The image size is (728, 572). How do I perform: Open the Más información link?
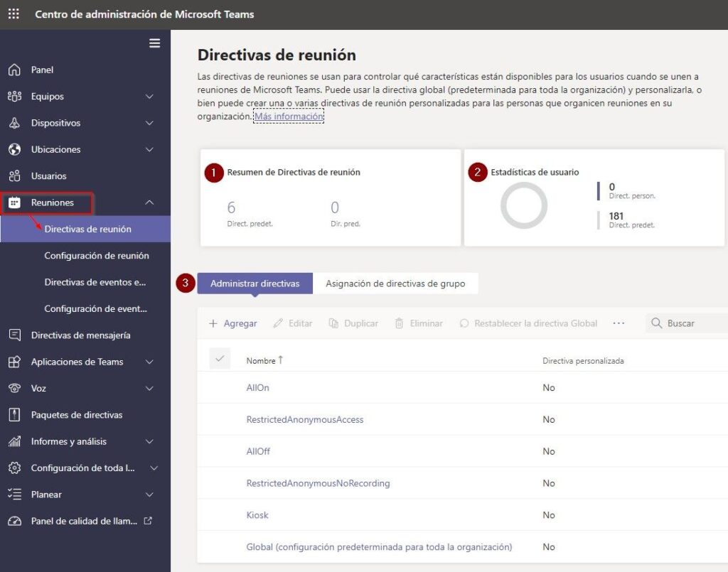[x=289, y=117]
